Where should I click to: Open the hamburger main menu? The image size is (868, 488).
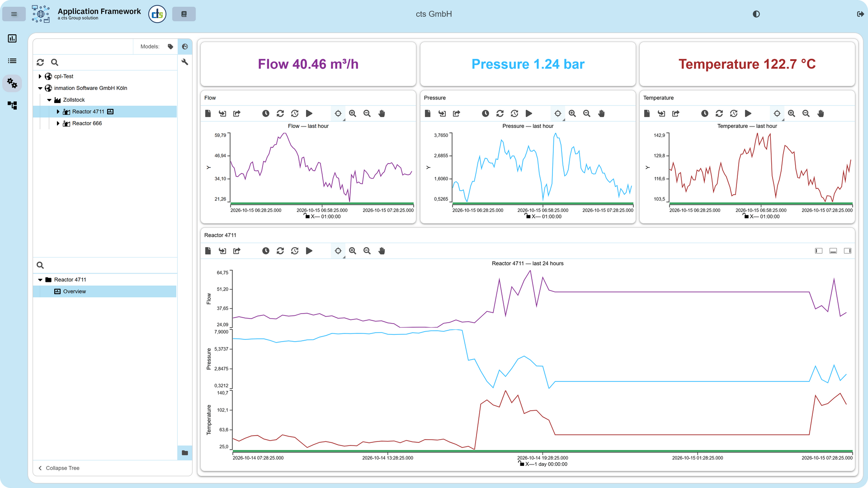click(14, 14)
